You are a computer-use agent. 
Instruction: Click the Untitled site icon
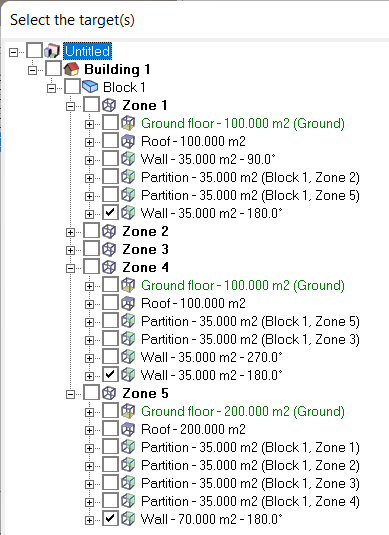coord(52,51)
